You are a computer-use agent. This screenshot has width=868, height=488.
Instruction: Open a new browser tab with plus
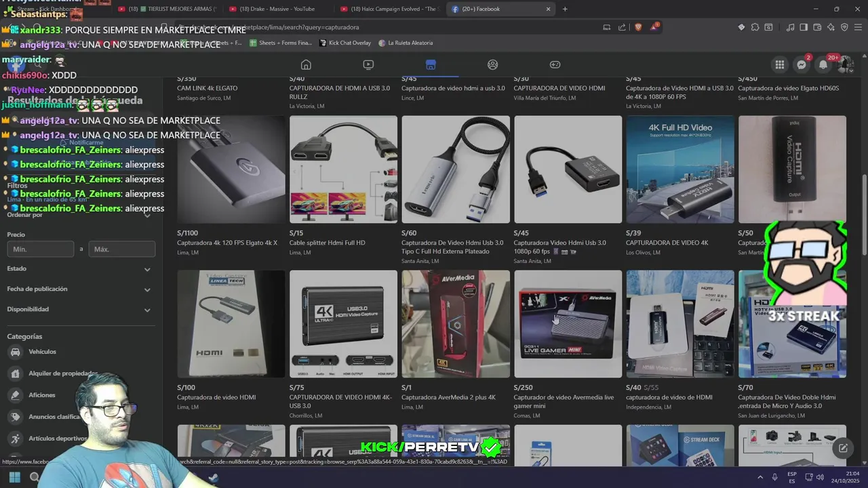(565, 9)
